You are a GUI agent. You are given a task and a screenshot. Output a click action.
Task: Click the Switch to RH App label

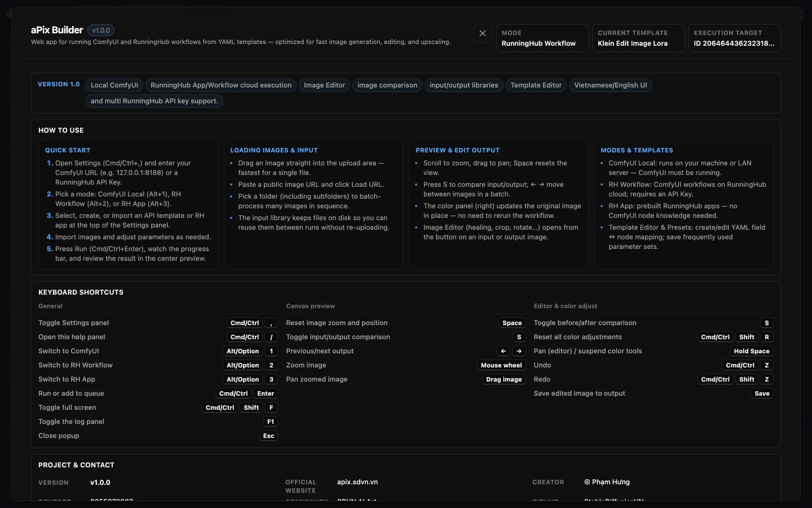point(67,379)
